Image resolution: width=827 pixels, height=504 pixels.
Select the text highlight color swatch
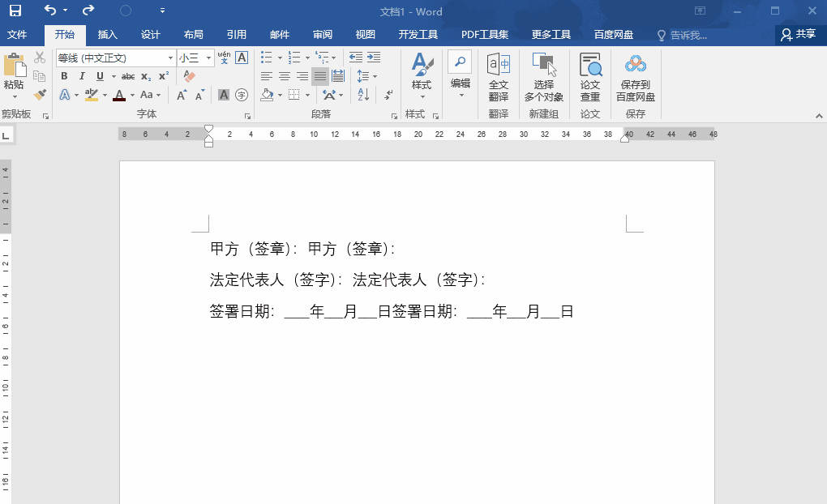coord(91,94)
